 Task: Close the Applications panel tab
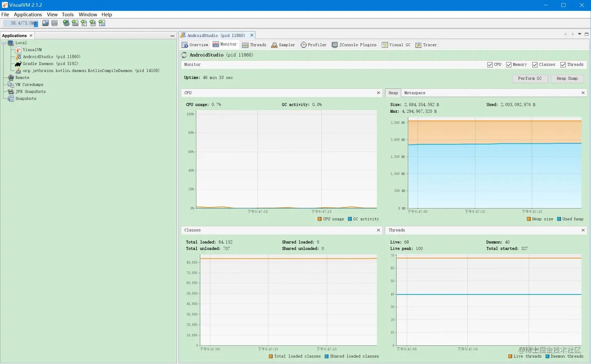pyautogui.click(x=31, y=36)
